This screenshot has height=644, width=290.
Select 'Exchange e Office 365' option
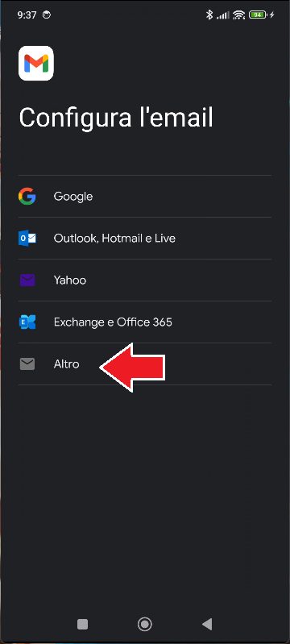113,322
